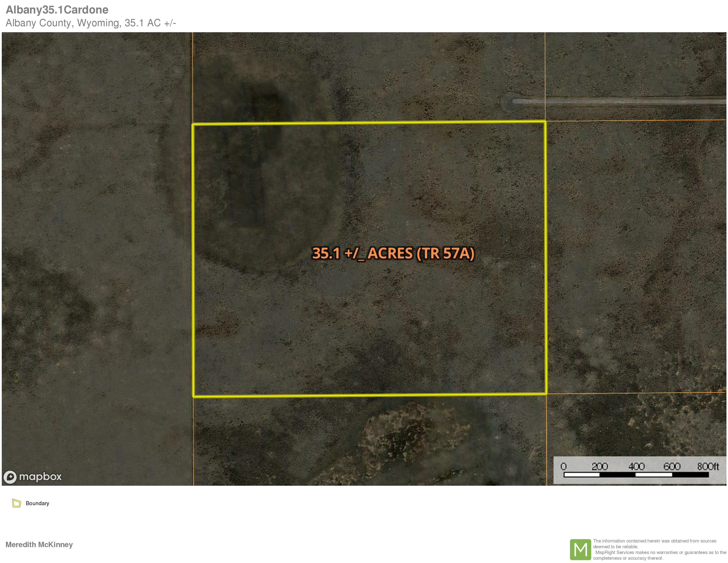Click the 800ft scale label
Viewport: 728px width, 563px height.
click(708, 466)
